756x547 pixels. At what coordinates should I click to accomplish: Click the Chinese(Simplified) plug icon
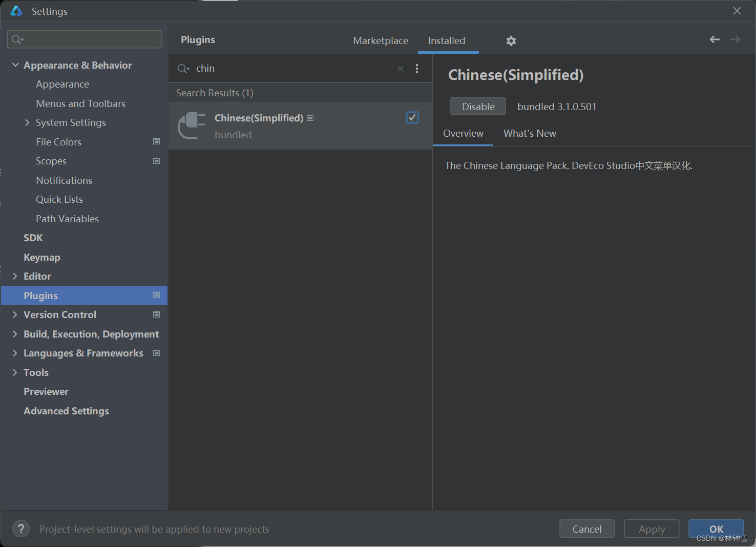pos(192,125)
